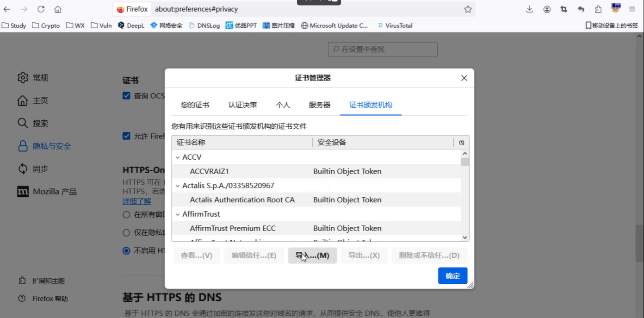
Task: Switch to 个人 tab
Action: coord(283,105)
